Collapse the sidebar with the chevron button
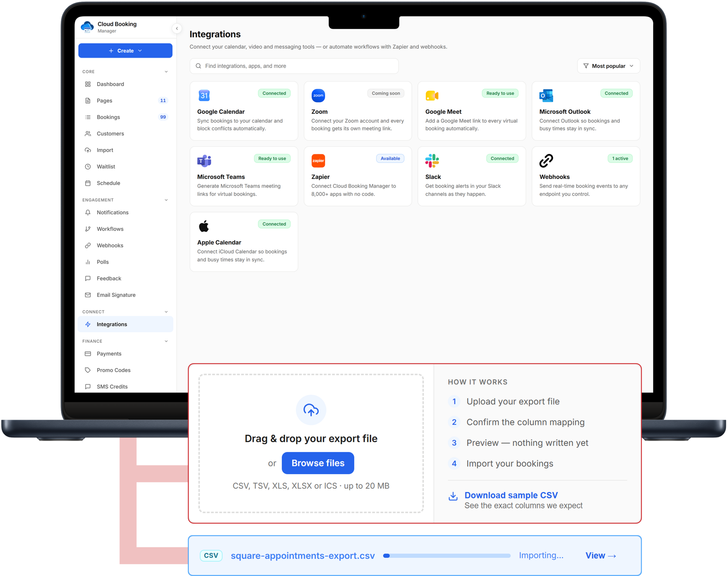 (177, 29)
